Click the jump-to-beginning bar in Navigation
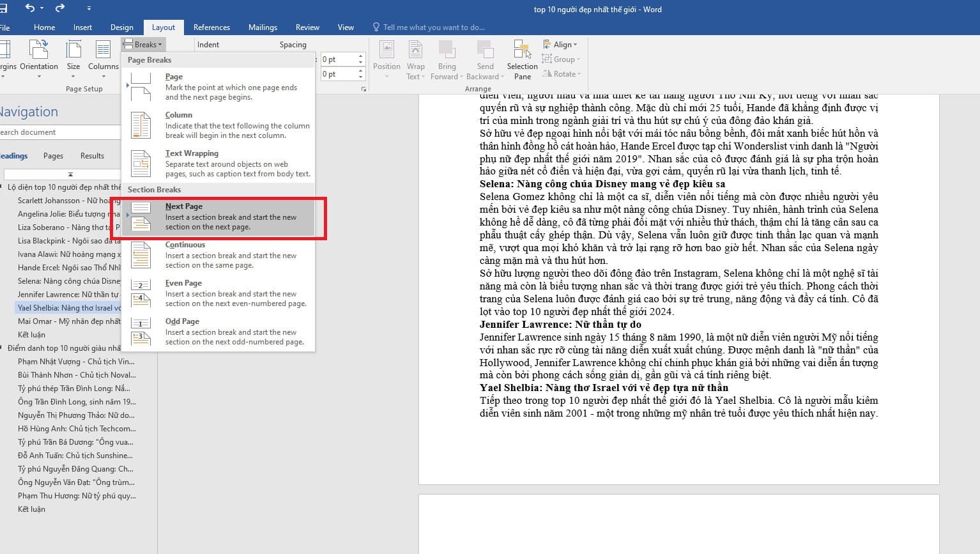The width and height of the screenshot is (980, 554). click(62, 174)
